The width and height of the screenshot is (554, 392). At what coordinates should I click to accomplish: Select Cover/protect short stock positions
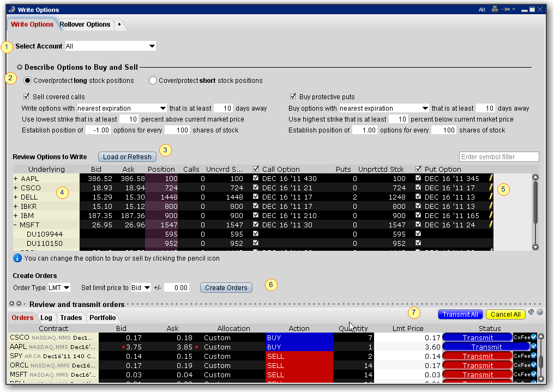(153, 81)
